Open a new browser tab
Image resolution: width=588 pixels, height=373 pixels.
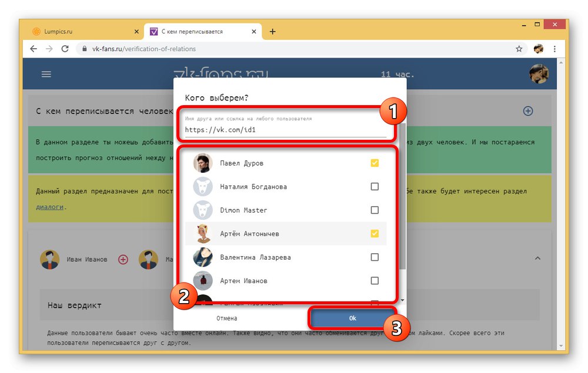click(273, 32)
